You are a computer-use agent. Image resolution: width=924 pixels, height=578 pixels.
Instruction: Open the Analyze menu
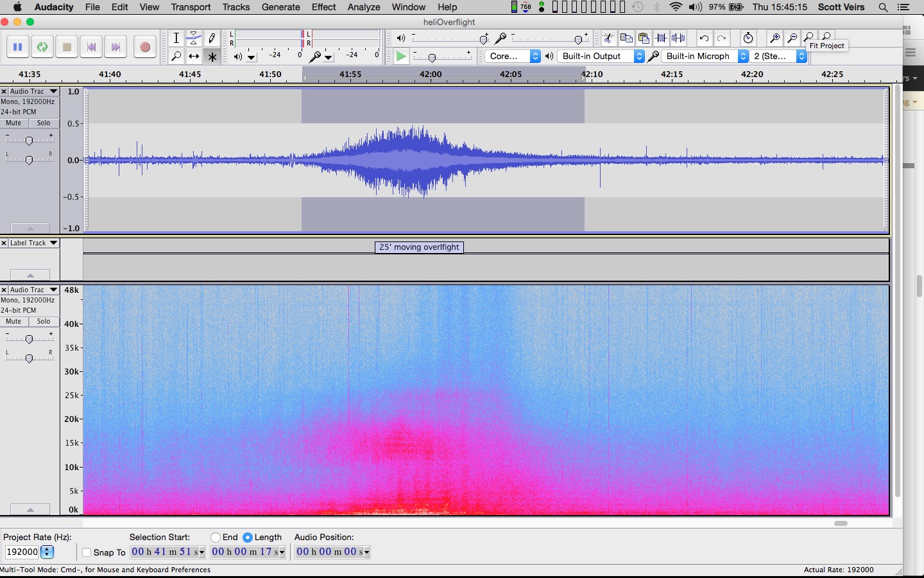[364, 7]
